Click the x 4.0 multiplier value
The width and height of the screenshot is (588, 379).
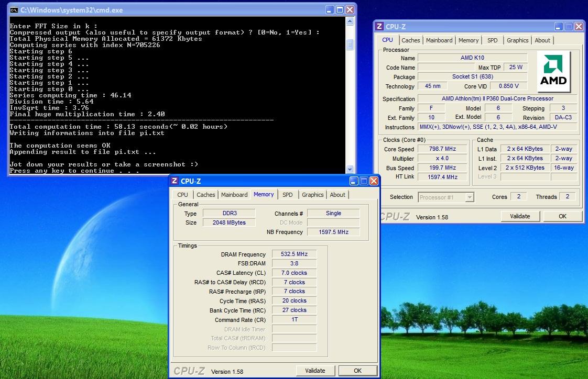(x=442, y=158)
